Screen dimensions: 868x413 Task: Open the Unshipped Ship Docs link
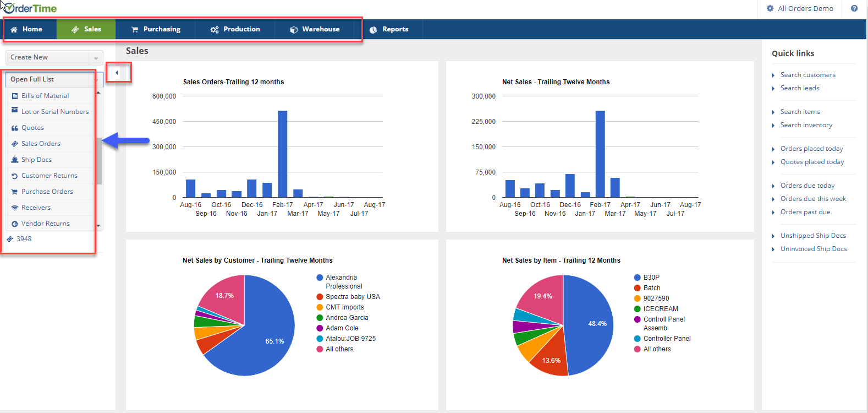click(813, 236)
